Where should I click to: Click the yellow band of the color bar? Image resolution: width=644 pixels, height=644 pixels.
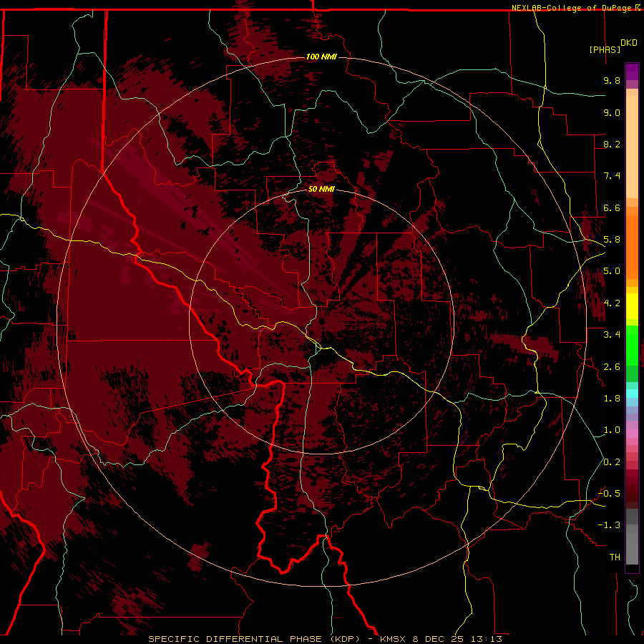tap(632, 306)
